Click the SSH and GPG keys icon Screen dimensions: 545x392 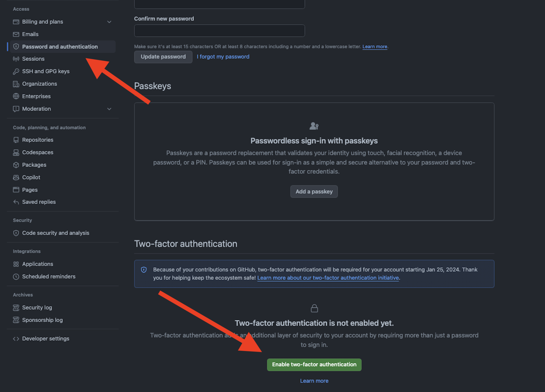pos(16,71)
